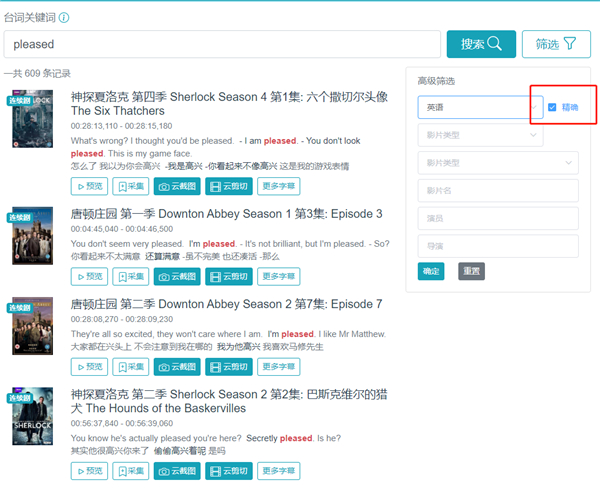The image size is (600, 489).
Task: Click 采集 bookmark button for Downton Abbey Season 1
Action: point(130,277)
